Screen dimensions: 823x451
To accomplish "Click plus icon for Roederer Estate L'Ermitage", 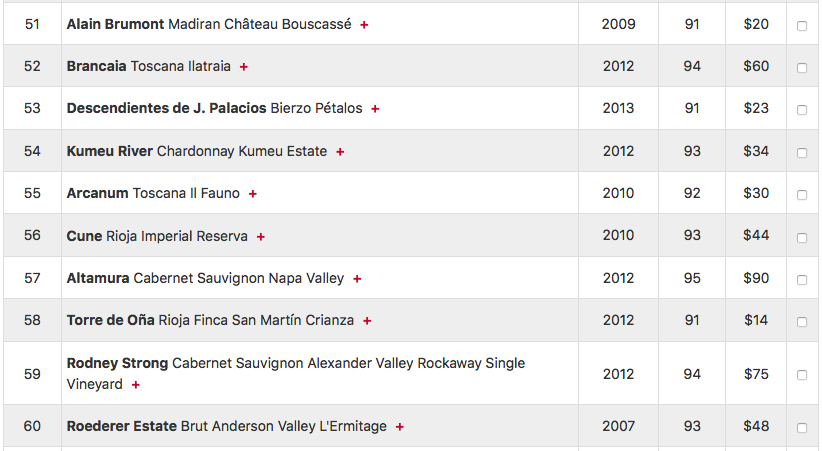I will point(399,427).
